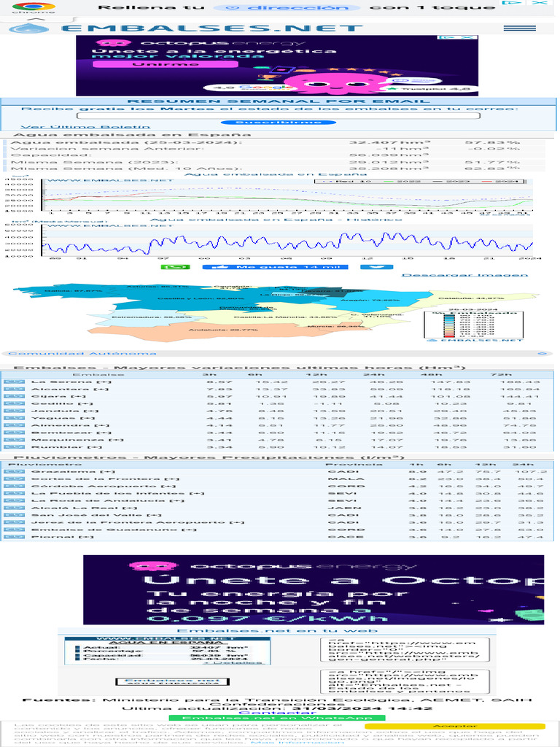
Task: Expand Córdoba Aeropuerto [+] rain gauge row
Action: point(104,486)
